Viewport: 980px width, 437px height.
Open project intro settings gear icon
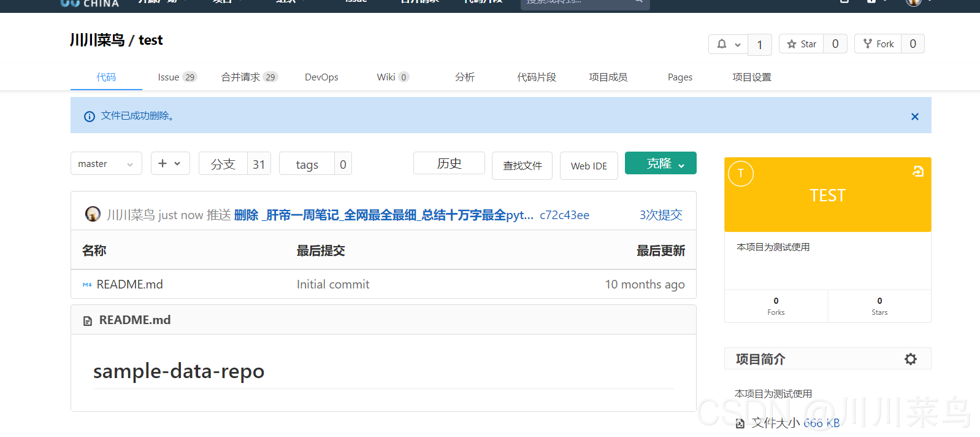pyautogui.click(x=910, y=359)
